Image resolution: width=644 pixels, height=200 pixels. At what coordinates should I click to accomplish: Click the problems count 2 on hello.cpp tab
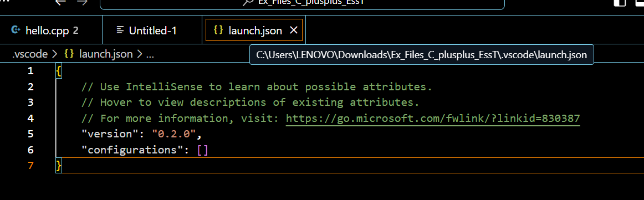pyautogui.click(x=75, y=30)
